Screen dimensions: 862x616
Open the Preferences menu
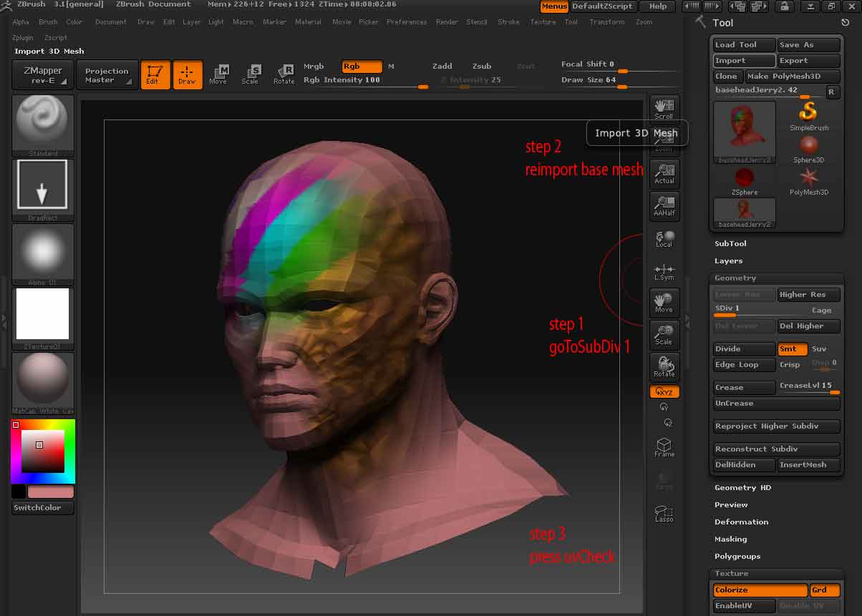(407, 22)
